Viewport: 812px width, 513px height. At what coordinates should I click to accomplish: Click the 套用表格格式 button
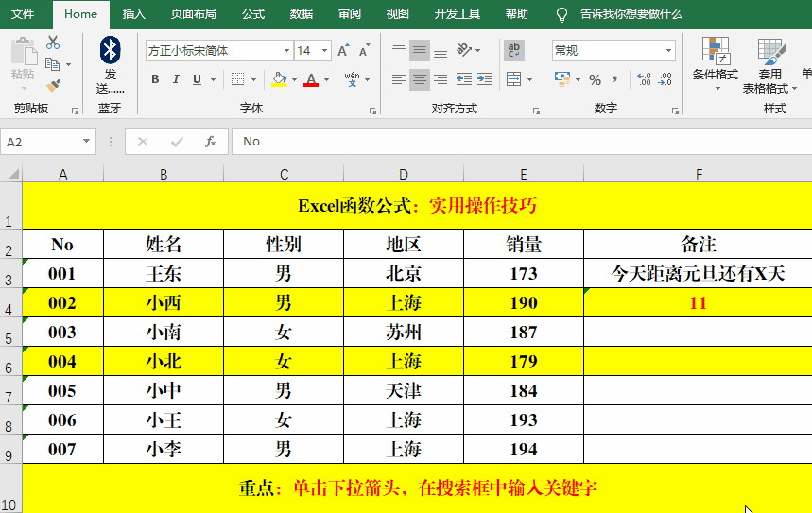click(x=769, y=64)
